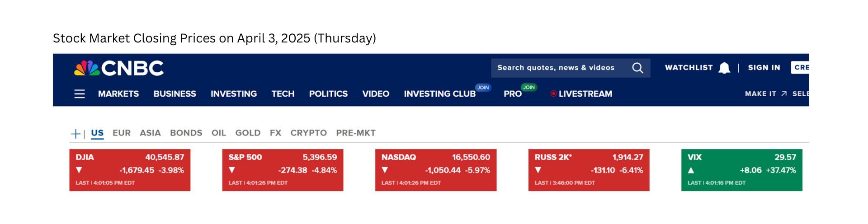
Task: Open the RUSS 2K quote tile
Action: coord(589,170)
